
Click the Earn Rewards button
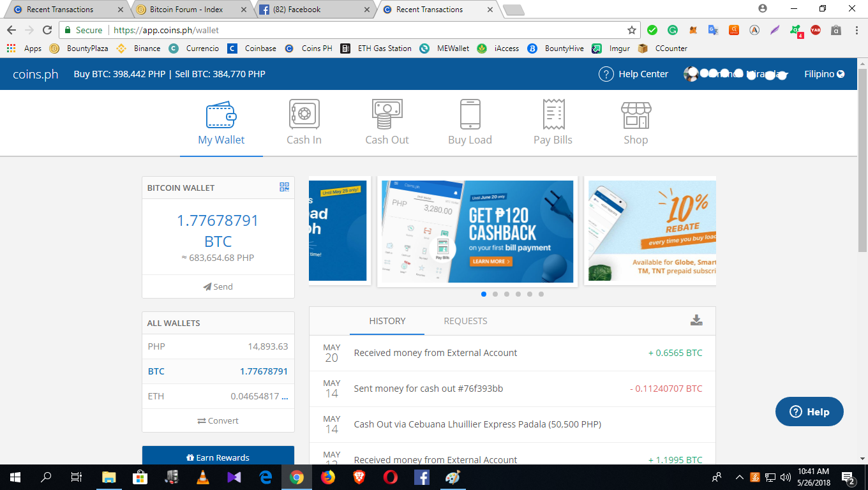(218, 457)
